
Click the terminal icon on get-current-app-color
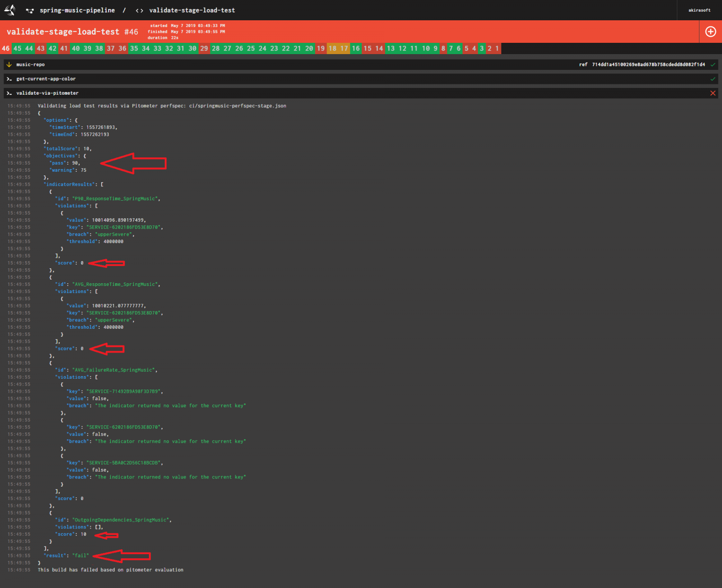(x=9, y=78)
